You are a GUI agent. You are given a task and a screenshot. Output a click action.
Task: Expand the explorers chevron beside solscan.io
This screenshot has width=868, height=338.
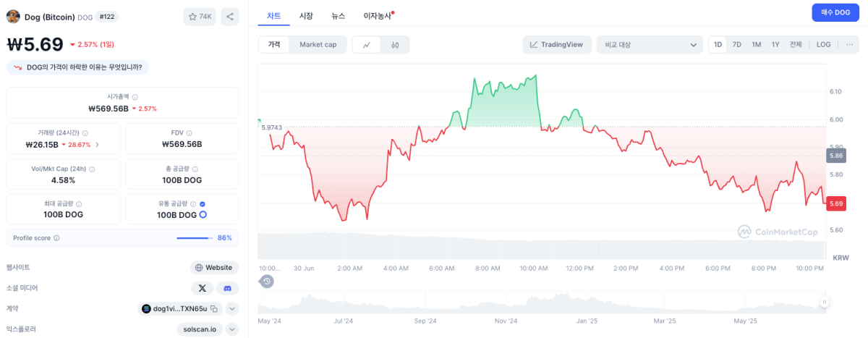232,329
